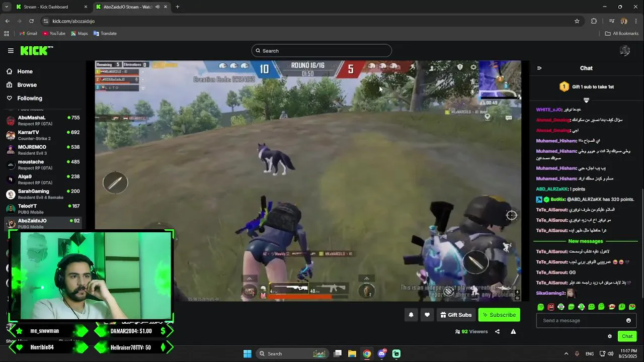Report the stream with warning icon
This screenshot has height=362, width=644.
point(513,331)
